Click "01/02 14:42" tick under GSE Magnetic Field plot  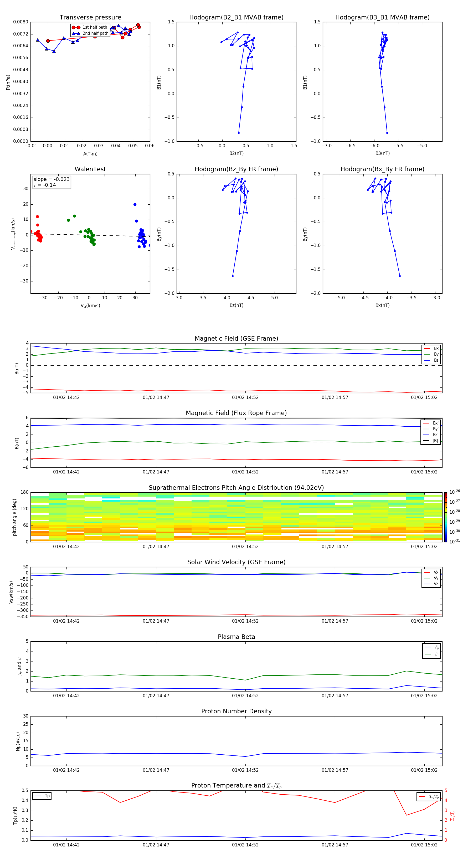coord(66,398)
